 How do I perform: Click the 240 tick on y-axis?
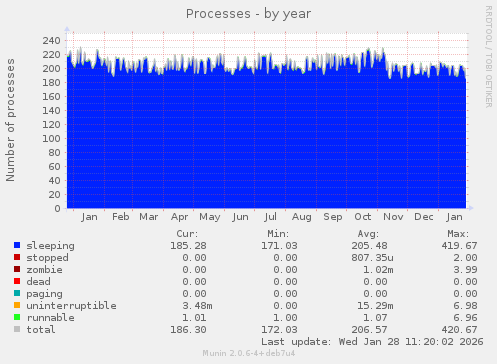click(x=52, y=41)
